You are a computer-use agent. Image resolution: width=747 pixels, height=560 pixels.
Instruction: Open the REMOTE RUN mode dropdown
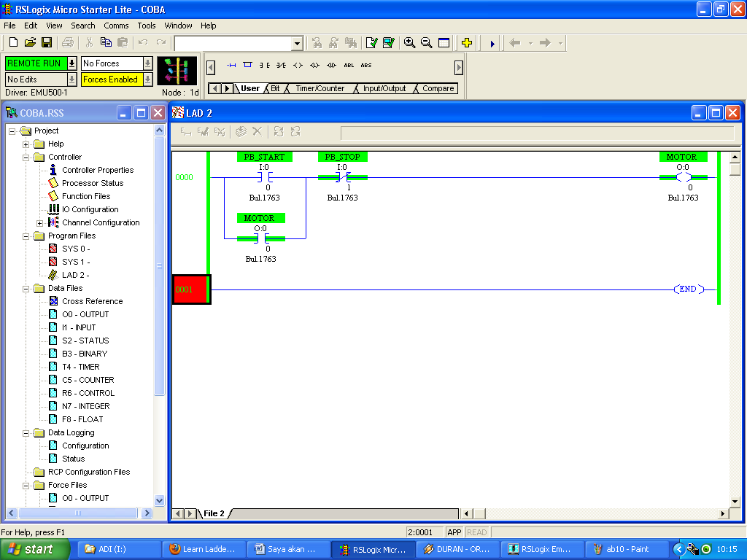71,63
